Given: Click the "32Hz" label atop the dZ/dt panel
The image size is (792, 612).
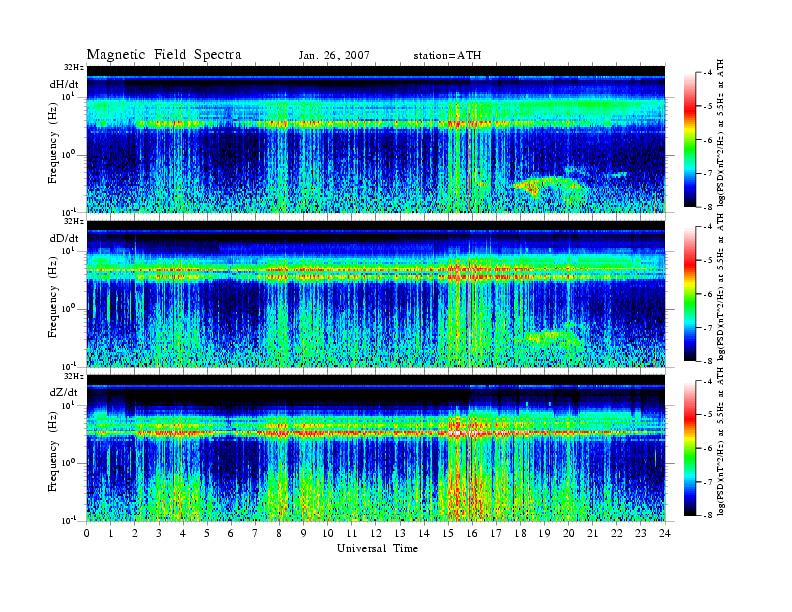Looking at the screenshot, I should click(74, 376).
